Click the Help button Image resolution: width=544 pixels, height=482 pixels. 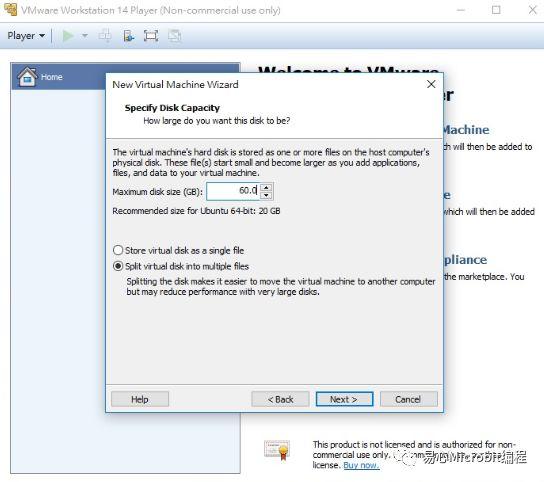click(140, 399)
